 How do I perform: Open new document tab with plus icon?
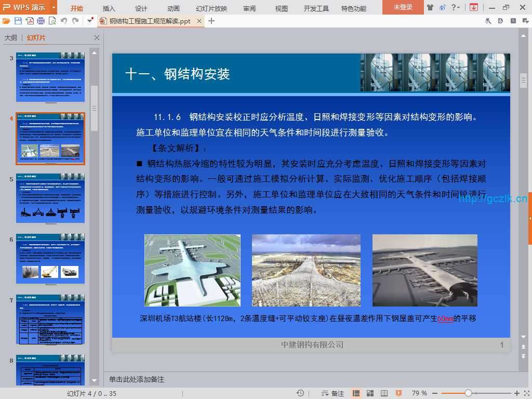(x=211, y=21)
